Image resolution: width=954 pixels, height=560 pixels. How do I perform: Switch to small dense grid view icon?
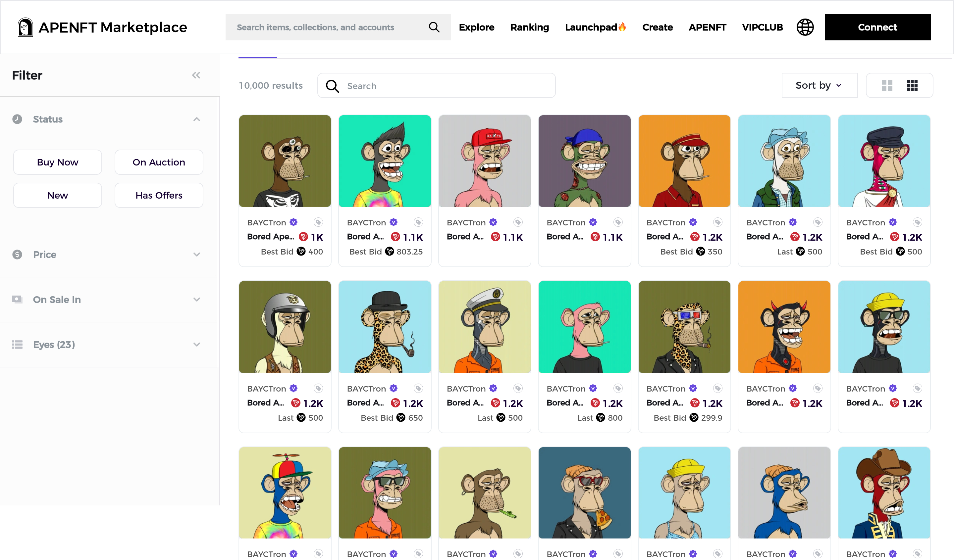click(x=912, y=85)
